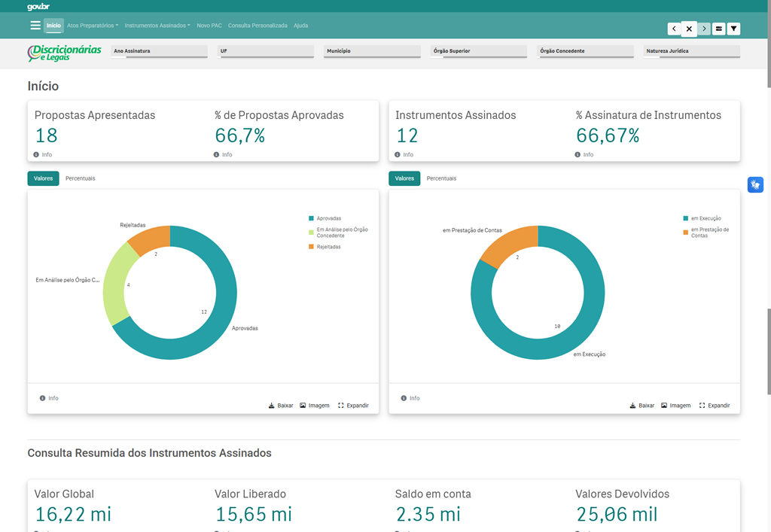
Task: Show Info for % Assinatura de Instrumentos
Action: pyautogui.click(x=584, y=155)
